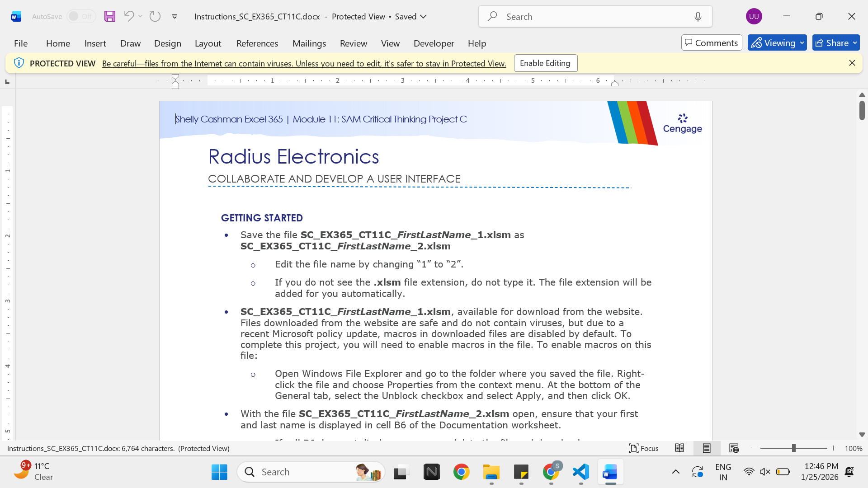Open the Share dropdown button
The height and width of the screenshot is (488, 868).
[836, 43]
